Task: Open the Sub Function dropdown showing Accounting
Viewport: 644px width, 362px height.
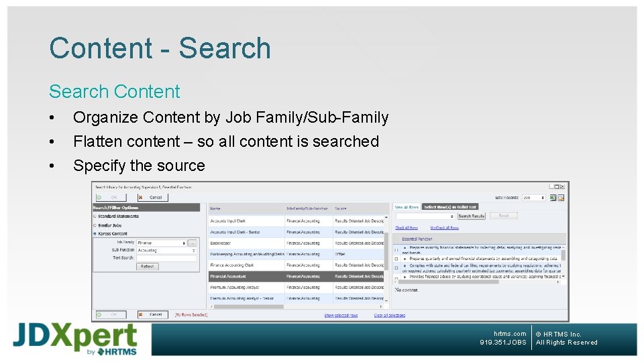Action: click(x=166, y=250)
